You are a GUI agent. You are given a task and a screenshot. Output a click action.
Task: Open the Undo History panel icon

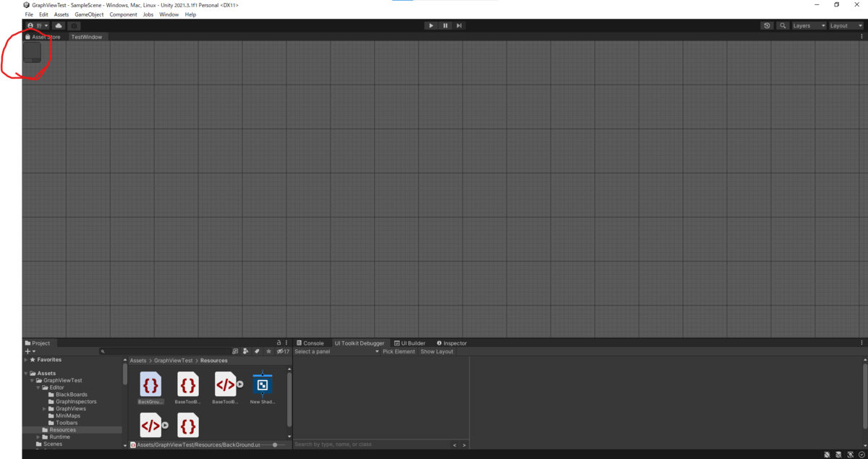[767, 25]
